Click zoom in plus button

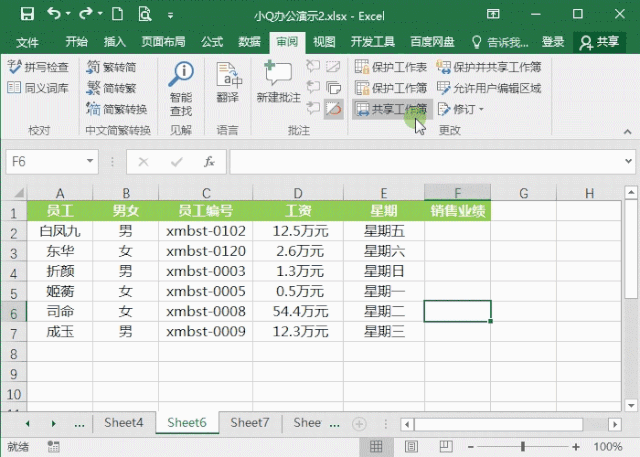click(x=576, y=447)
